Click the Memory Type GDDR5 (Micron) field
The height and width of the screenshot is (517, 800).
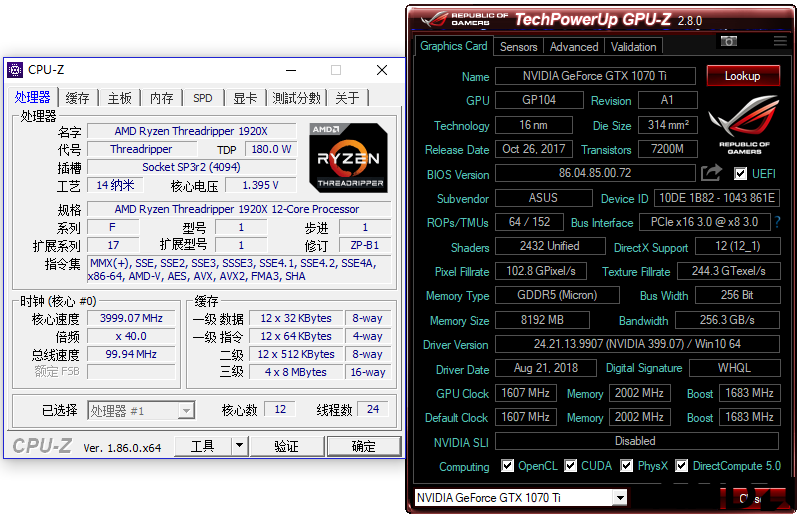point(557,294)
